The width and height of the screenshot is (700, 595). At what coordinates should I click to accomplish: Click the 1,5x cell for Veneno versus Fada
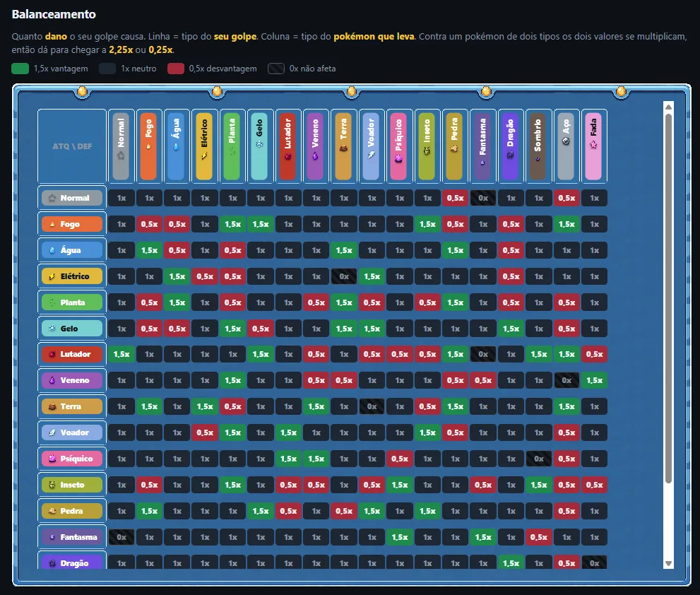(x=594, y=380)
